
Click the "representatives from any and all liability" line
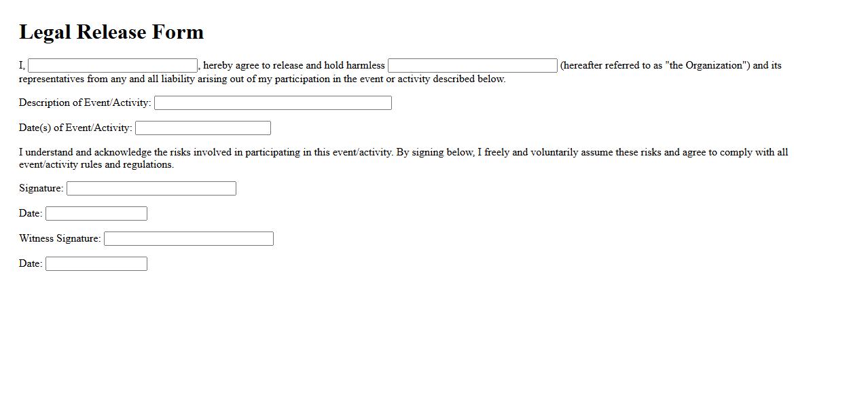point(261,79)
